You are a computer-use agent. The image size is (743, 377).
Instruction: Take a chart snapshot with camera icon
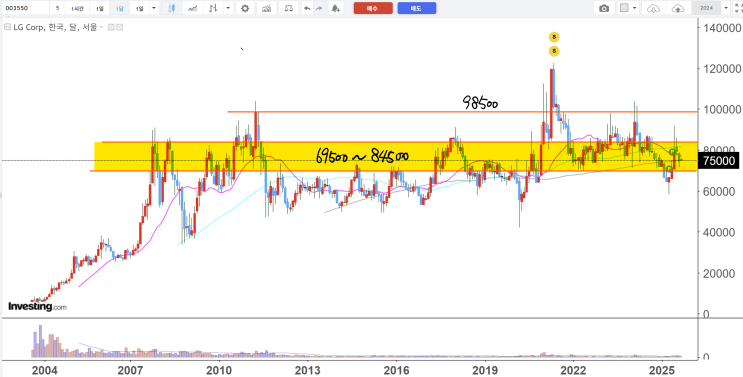pyautogui.click(x=604, y=8)
